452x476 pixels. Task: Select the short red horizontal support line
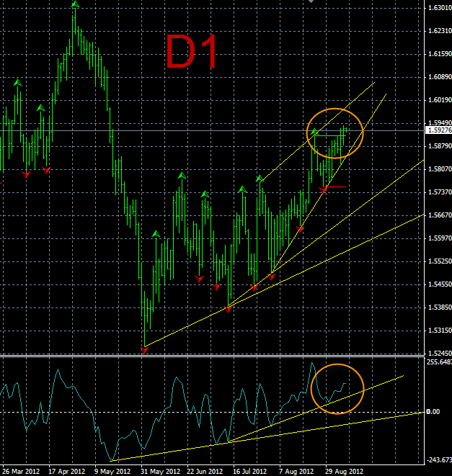(336, 187)
